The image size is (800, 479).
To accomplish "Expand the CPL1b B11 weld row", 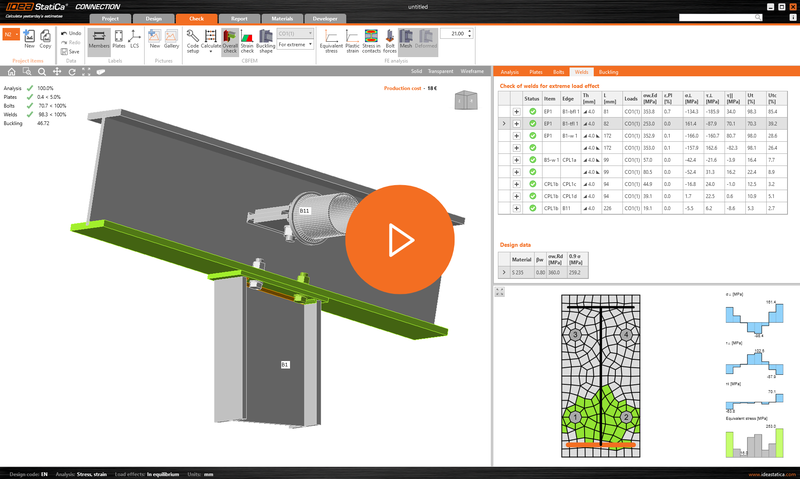I will tap(517, 208).
